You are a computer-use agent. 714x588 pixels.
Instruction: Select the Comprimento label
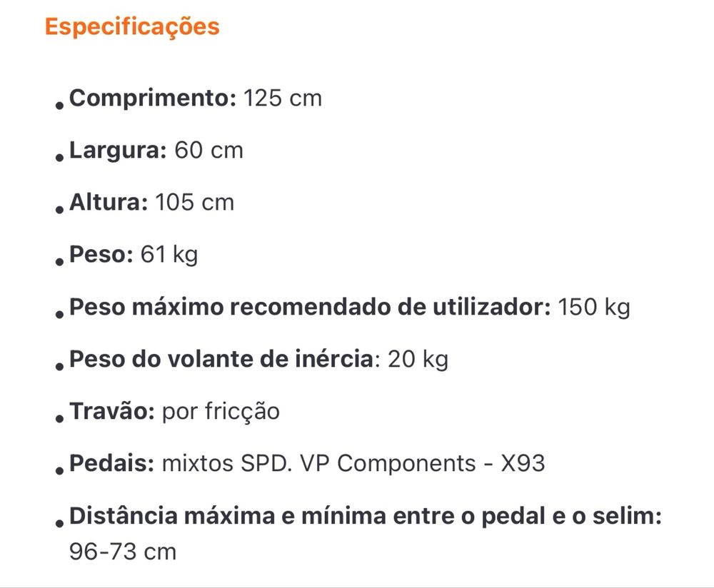click(153, 98)
